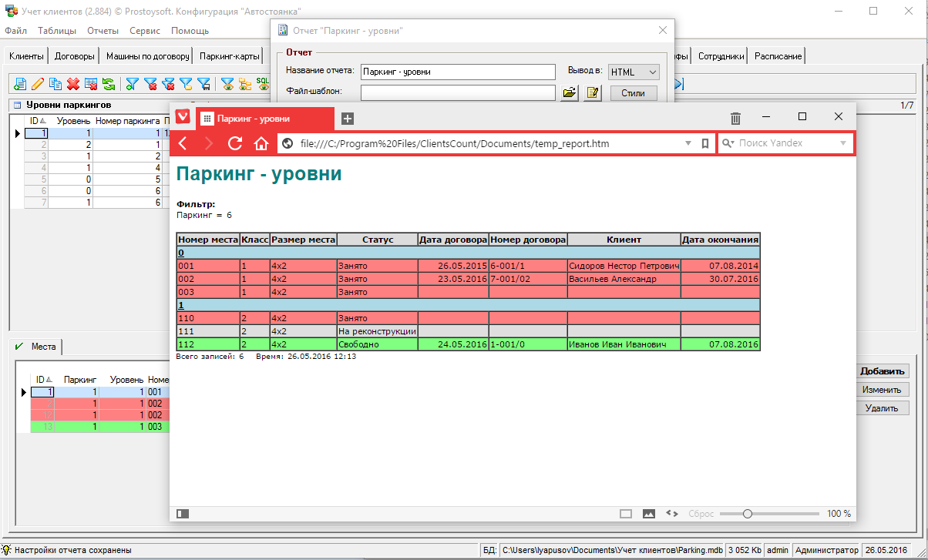This screenshot has height=560, width=928.
Task: Reload the page in Vivaldi browser
Action: (235, 143)
